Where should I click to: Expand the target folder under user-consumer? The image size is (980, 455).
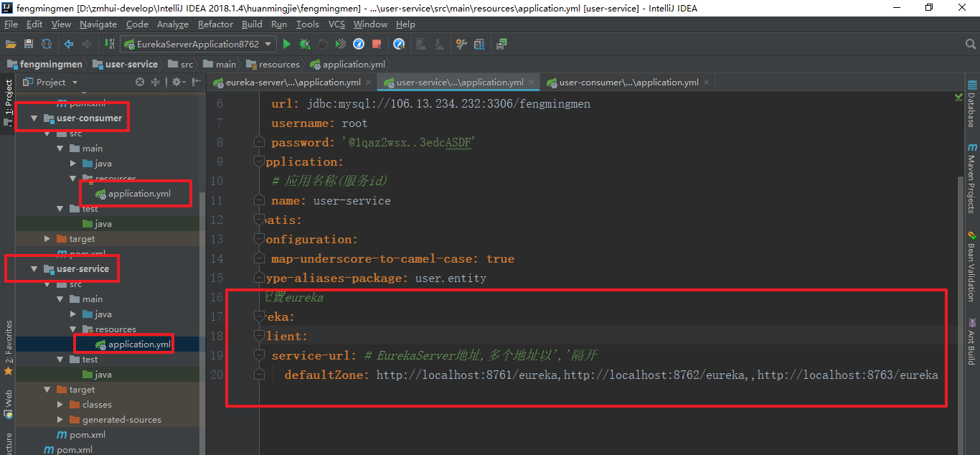click(x=47, y=239)
